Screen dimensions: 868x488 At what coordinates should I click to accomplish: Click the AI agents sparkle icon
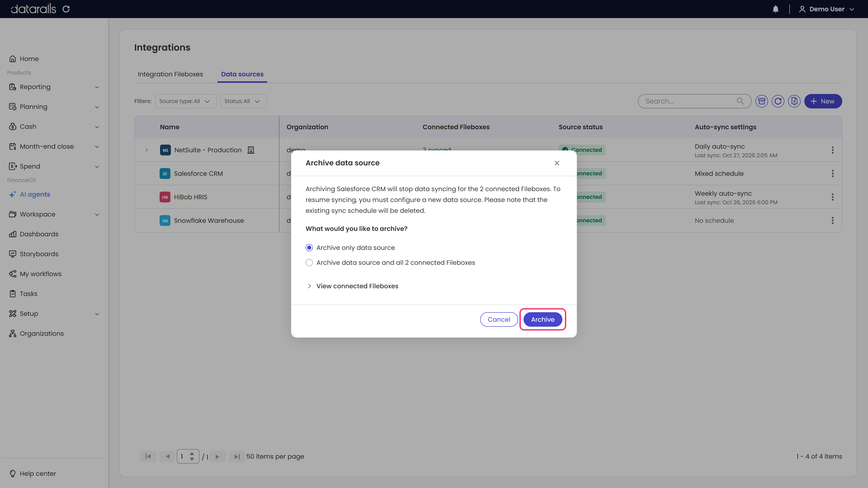pyautogui.click(x=12, y=194)
